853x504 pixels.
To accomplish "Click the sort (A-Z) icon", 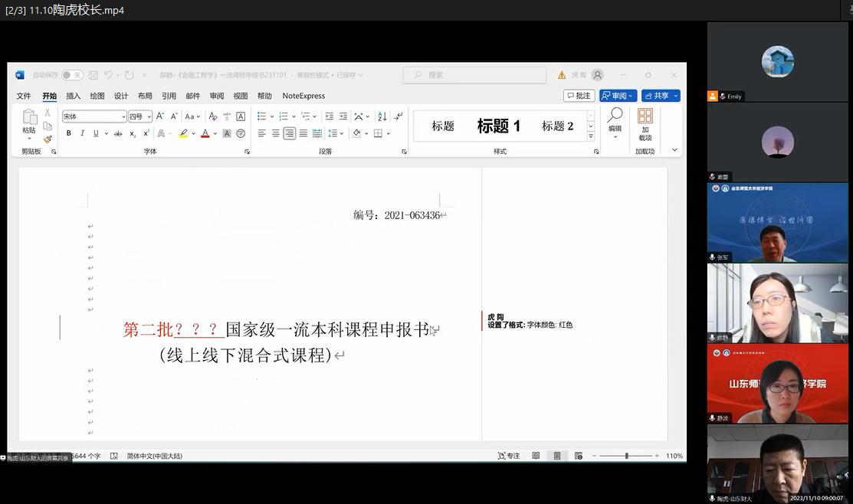I will pyautogui.click(x=382, y=116).
